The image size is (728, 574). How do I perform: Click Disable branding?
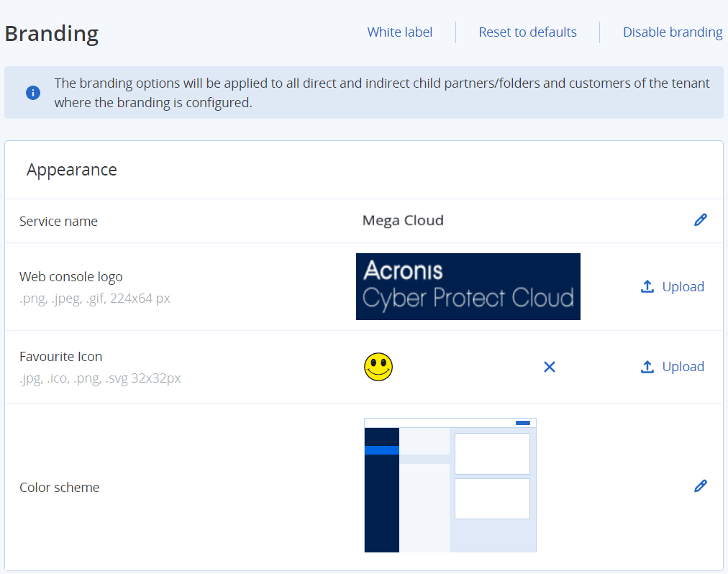coord(672,32)
